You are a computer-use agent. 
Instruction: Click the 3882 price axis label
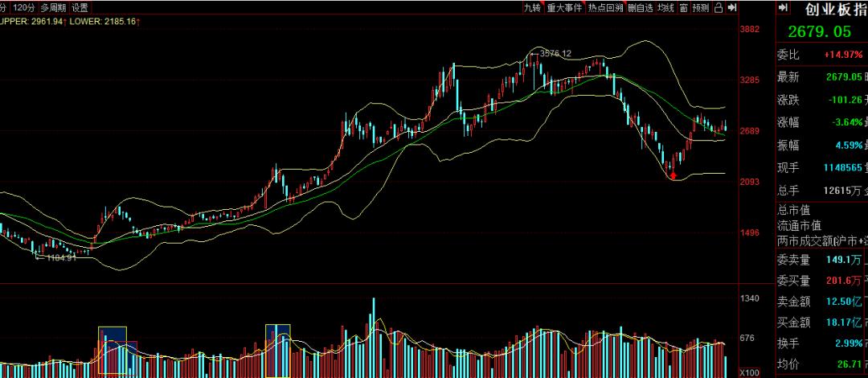[750, 29]
